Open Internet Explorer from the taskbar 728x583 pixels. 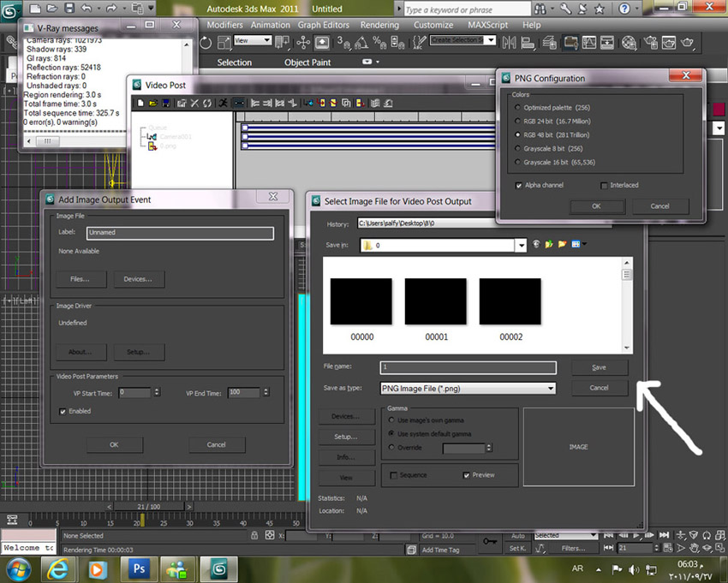(x=58, y=568)
